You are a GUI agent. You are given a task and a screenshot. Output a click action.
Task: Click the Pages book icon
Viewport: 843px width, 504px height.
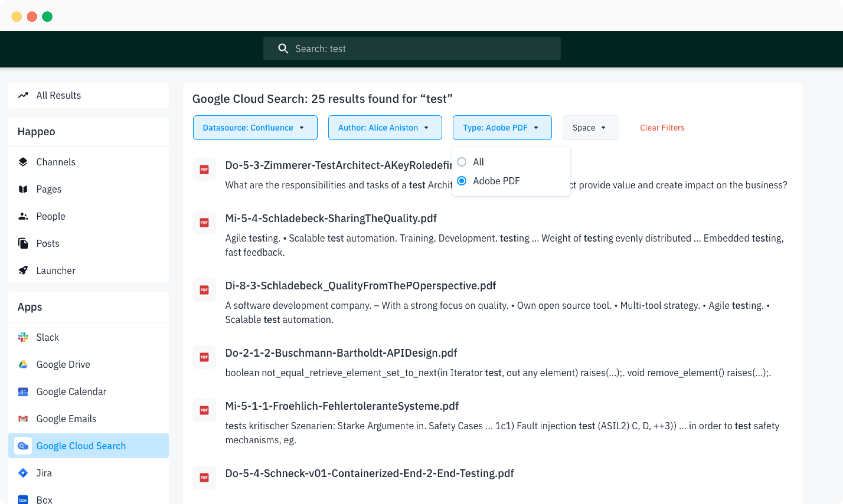(x=23, y=189)
